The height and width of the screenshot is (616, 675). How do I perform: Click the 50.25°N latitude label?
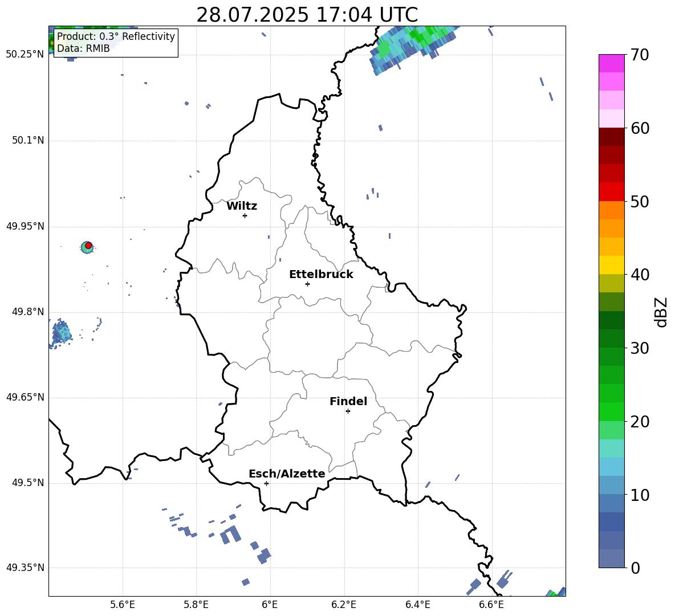25,54
